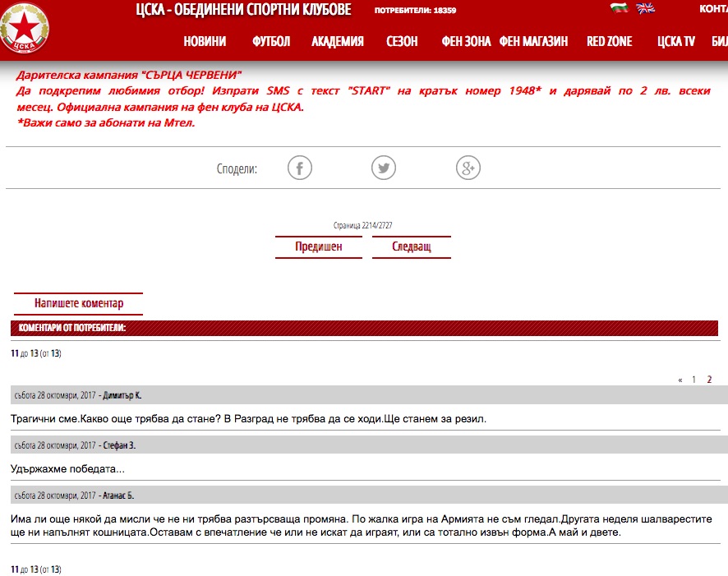Screen dimensions: 728x576
Task: Go to ЦСКА TV
Action: coord(676,42)
